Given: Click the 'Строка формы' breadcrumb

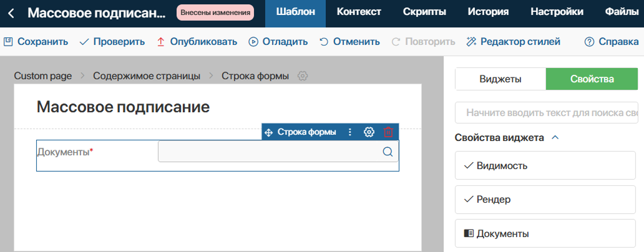Looking at the screenshot, I should click(255, 75).
